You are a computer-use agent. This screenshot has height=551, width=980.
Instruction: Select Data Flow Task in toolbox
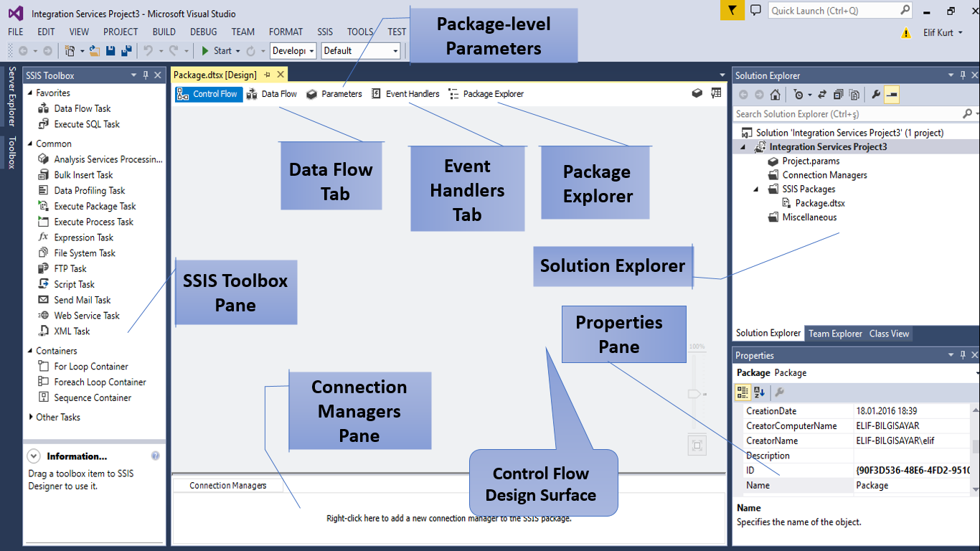tap(82, 108)
